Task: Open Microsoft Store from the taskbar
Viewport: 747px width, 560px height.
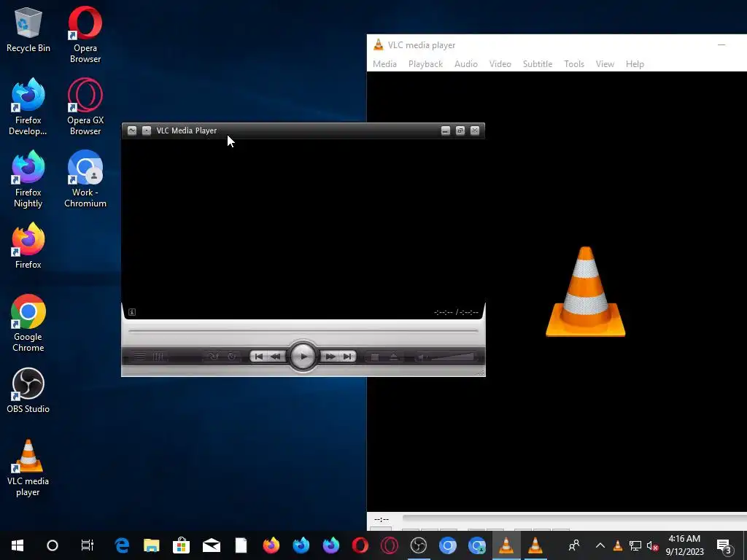Action: pos(181,545)
